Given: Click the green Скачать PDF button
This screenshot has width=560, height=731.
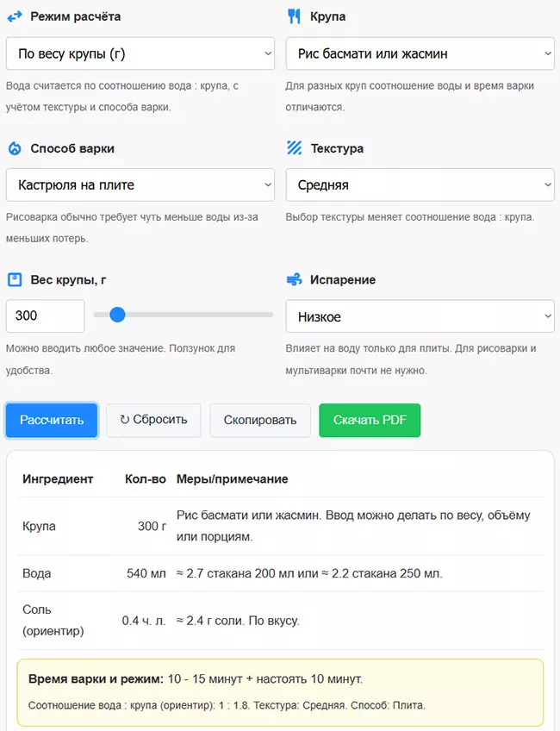Looking at the screenshot, I should click(x=370, y=420).
